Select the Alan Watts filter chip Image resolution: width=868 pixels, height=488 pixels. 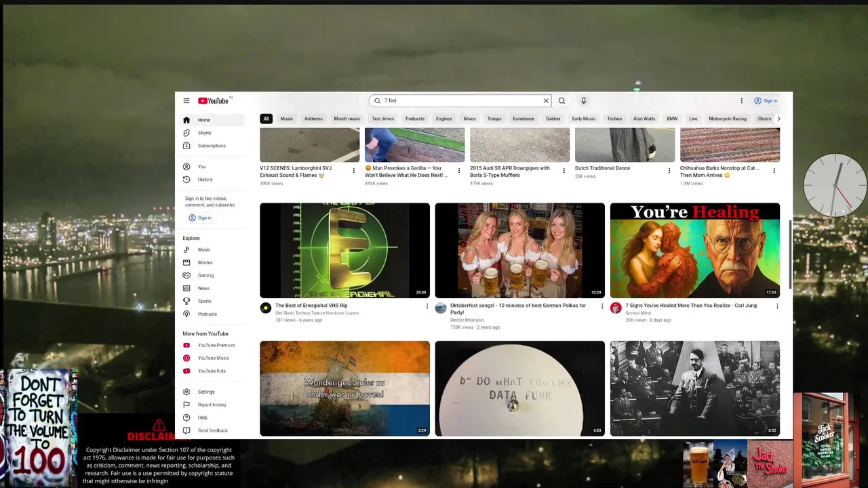pos(644,119)
